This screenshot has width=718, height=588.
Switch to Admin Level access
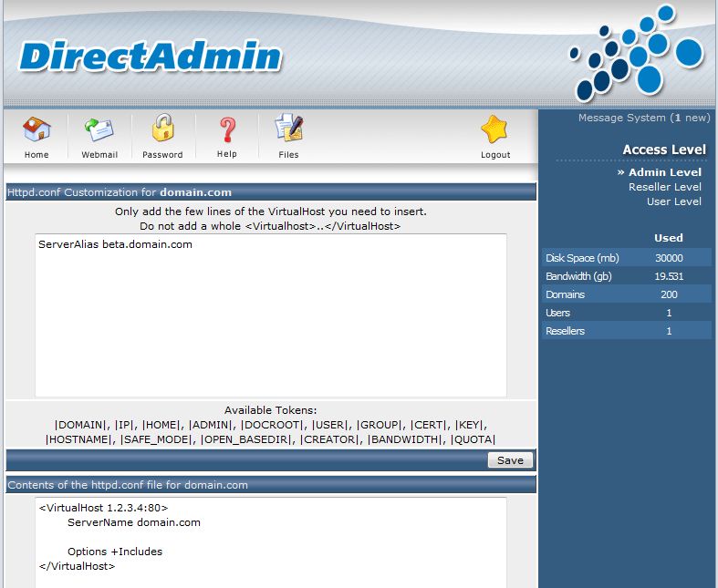[x=664, y=172]
